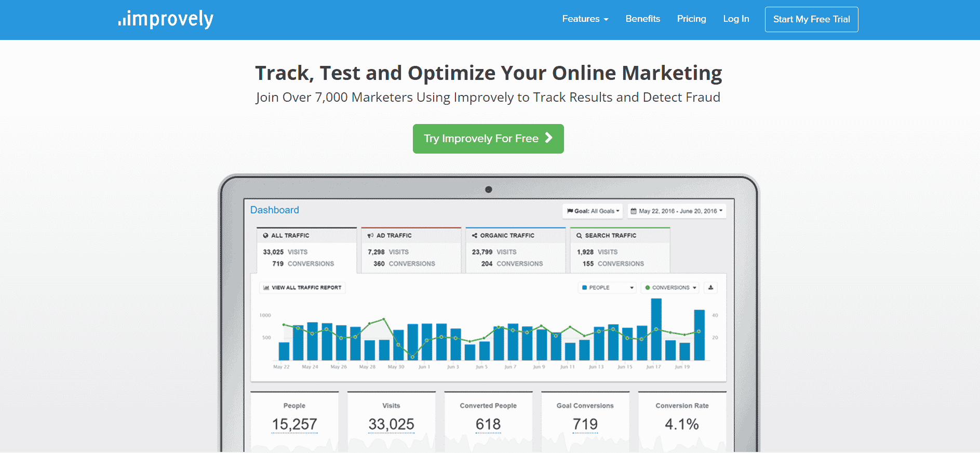
Task: Click the May 22 axis label
Action: [281, 367]
